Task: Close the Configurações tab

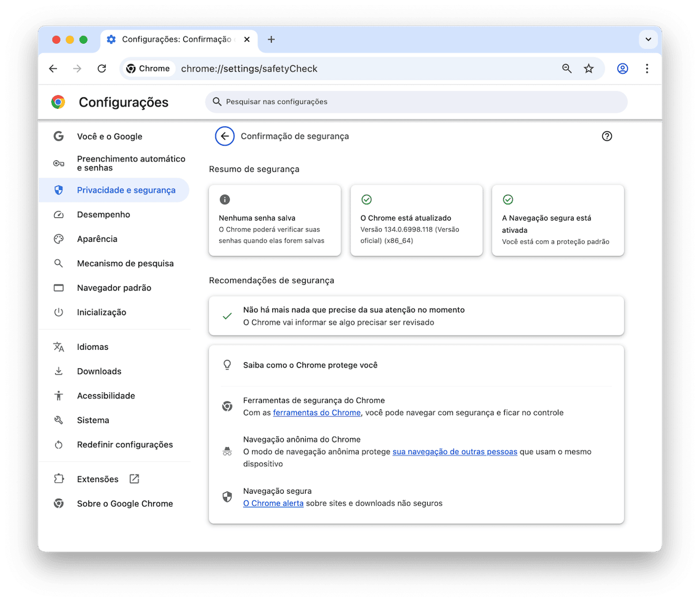Action: pyautogui.click(x=247, y=39)
